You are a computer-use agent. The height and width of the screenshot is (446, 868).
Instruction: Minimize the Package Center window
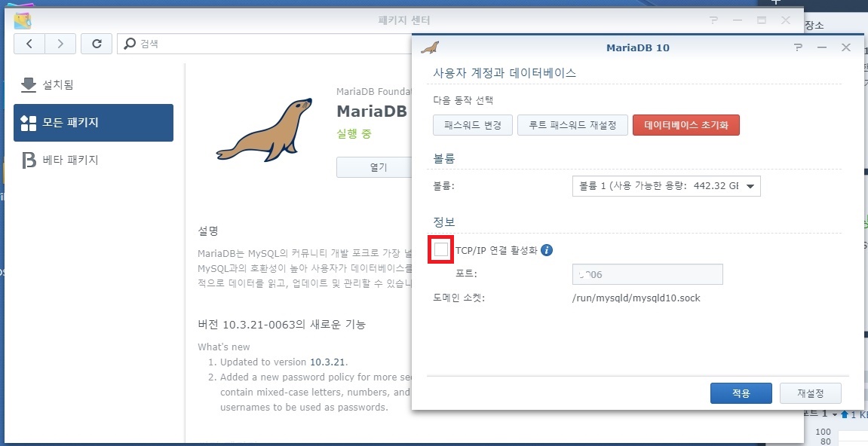pyautogui.click(x=738, y=20)
